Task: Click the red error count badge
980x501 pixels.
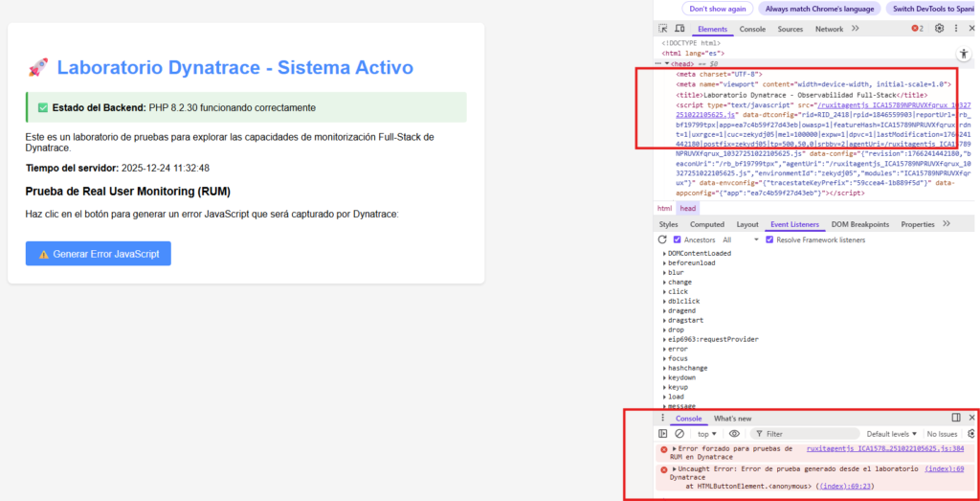Action: coord(917,29)
